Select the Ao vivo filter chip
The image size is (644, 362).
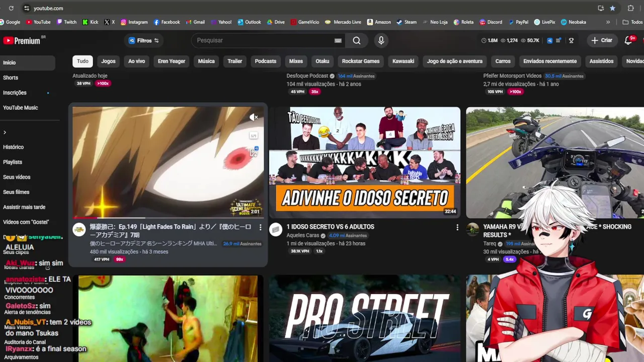(136, 61)
